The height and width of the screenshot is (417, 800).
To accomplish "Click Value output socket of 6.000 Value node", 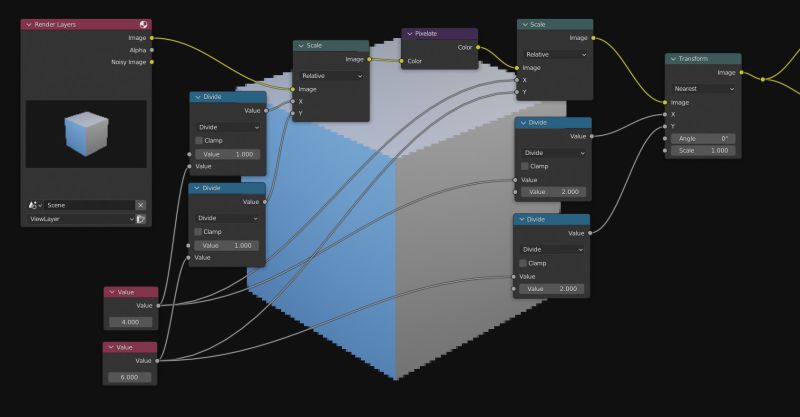I will [157, 361].
